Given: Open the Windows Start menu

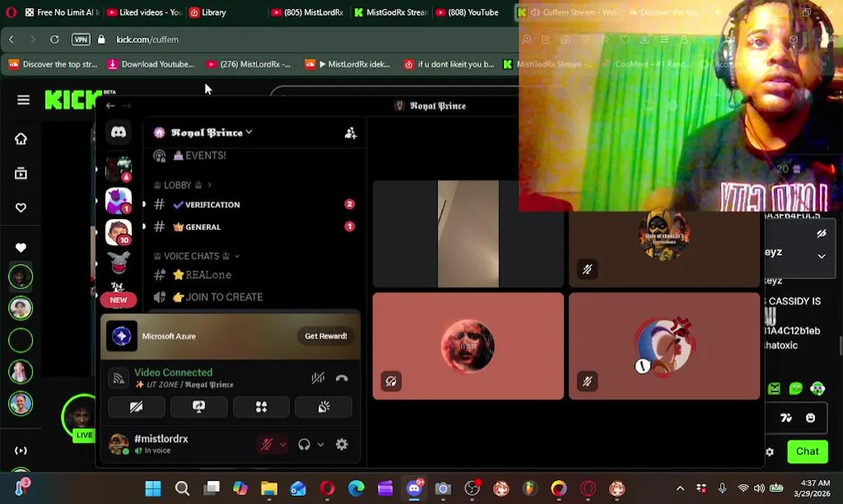Looking at the screenshot, I should (153, 489).
